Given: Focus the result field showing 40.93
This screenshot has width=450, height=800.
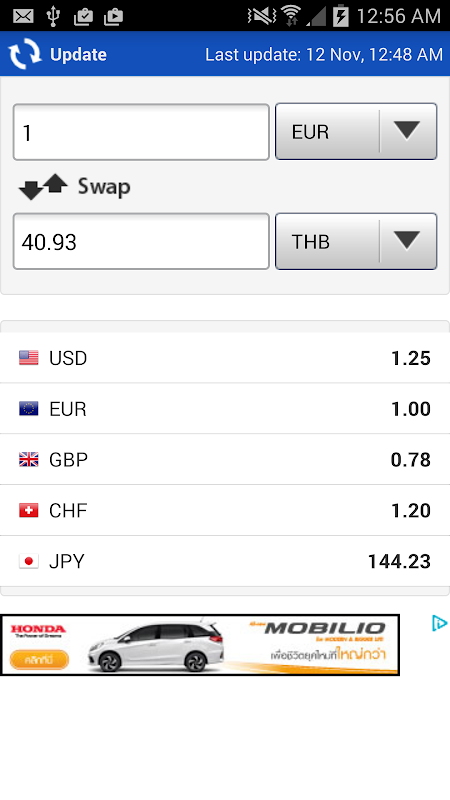Looking at the screenshot, I should click(141, 241).
